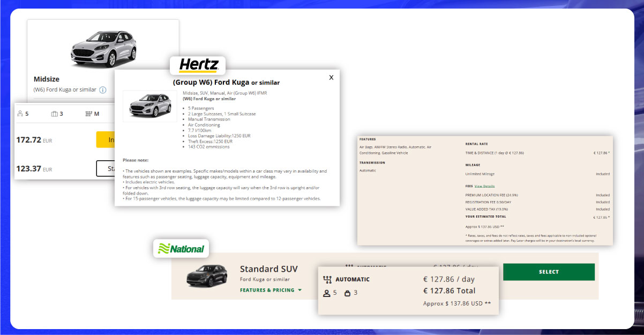Open the silver Ford Kuga image on Midsize card

(x=103, y=49)
